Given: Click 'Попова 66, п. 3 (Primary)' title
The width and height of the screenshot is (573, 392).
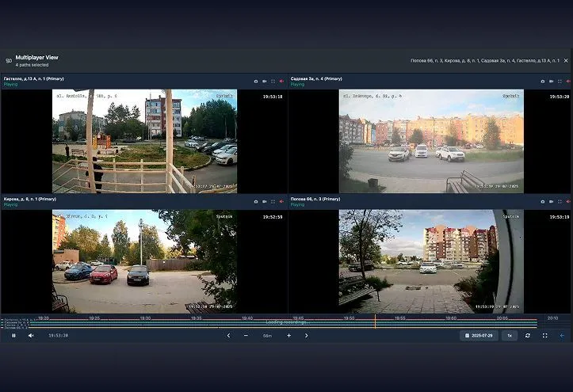Looking at the screenshot, I should tap(315, 199).
